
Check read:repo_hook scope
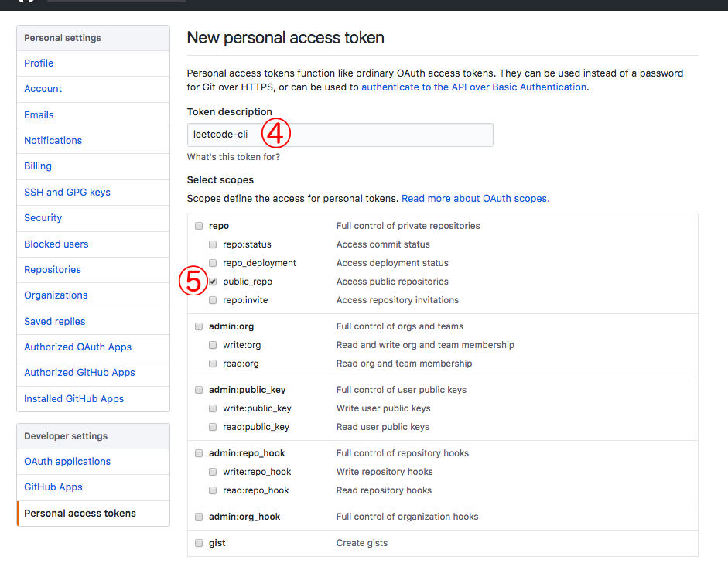213,490
